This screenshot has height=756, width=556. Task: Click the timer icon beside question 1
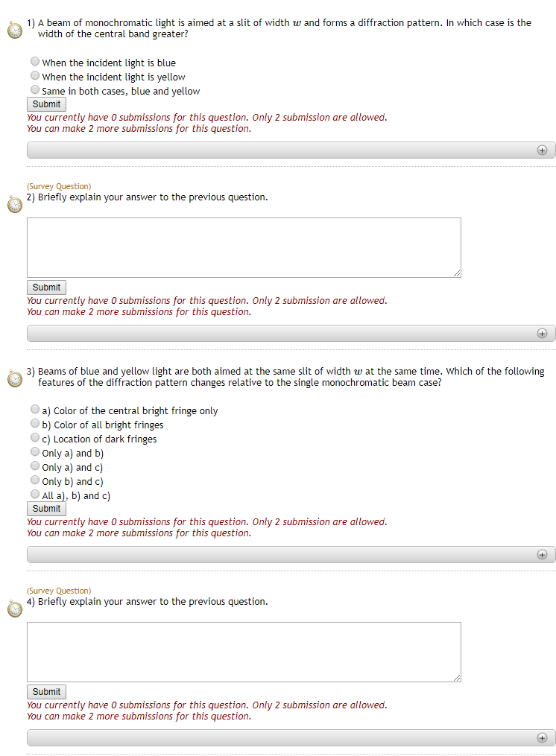pyautogui.click(x=15, y=31)
